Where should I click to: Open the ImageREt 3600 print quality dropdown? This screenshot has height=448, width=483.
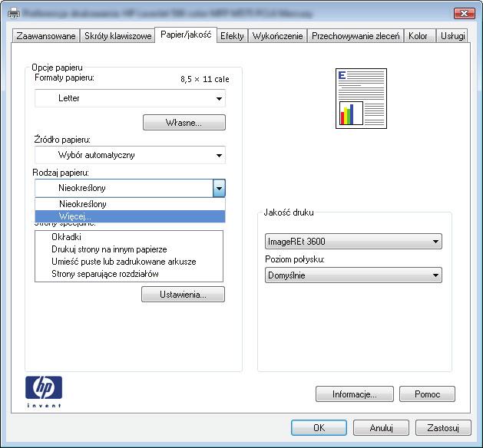pyautogui.click(x=353, y=241)
